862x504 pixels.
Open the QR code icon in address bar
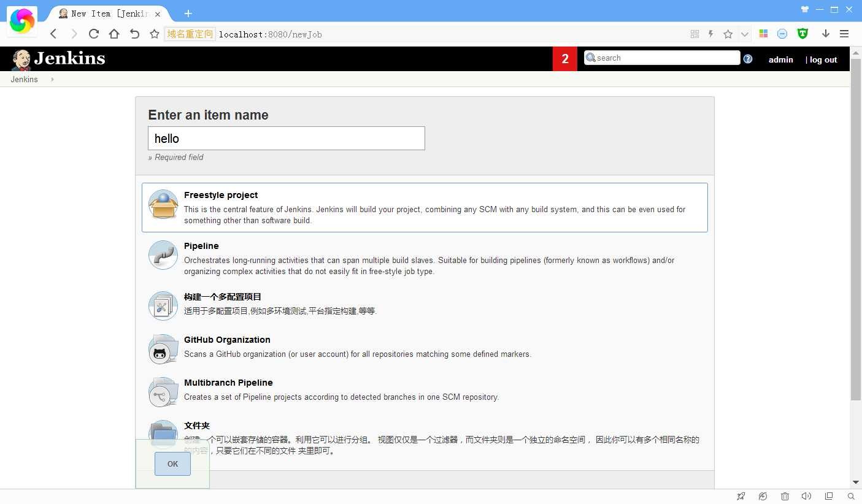[x=695, y=34]
